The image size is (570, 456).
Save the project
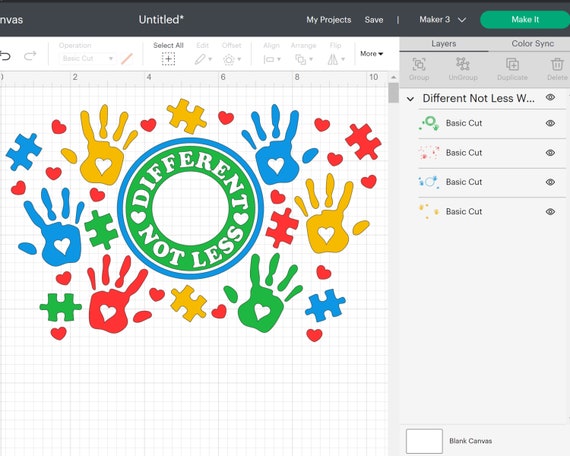click(x=374, y=20)
